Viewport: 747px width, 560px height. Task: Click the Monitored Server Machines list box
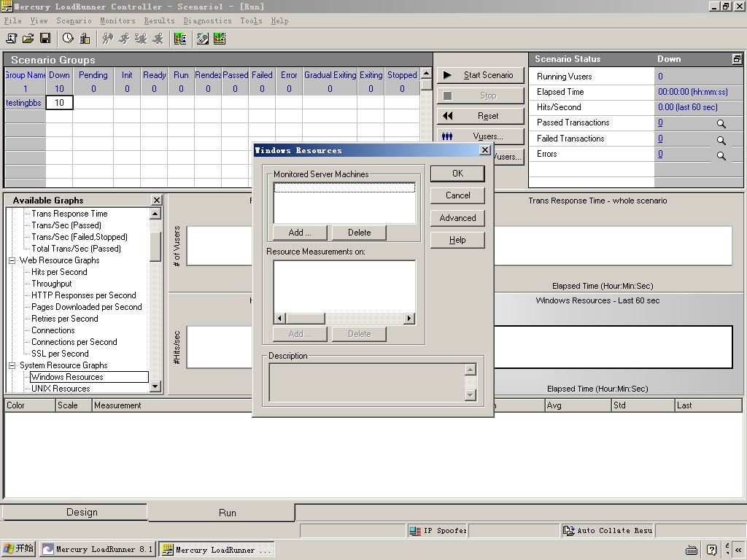tap(344, 203)
